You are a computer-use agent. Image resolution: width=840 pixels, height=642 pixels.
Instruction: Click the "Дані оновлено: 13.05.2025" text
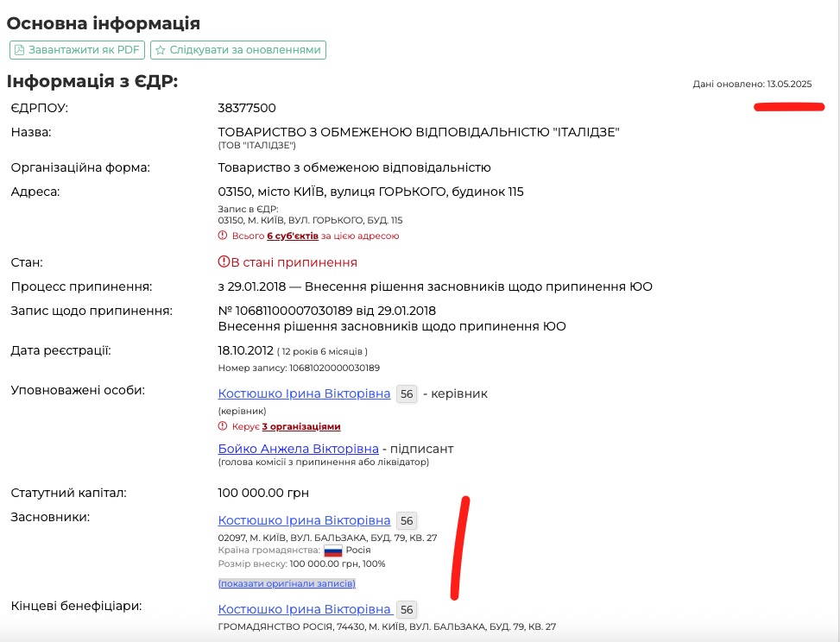(x=752, y=84)
